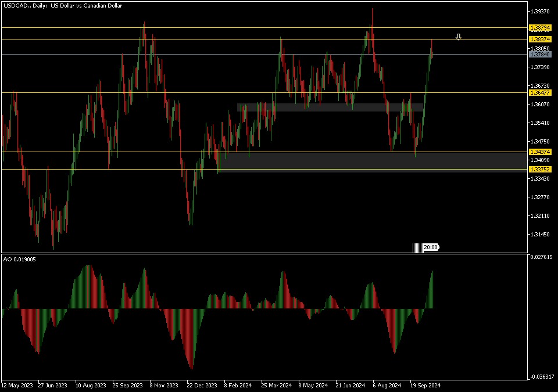Click the 1.36070 price scale value
558x392 pixels.
(540, 104)
